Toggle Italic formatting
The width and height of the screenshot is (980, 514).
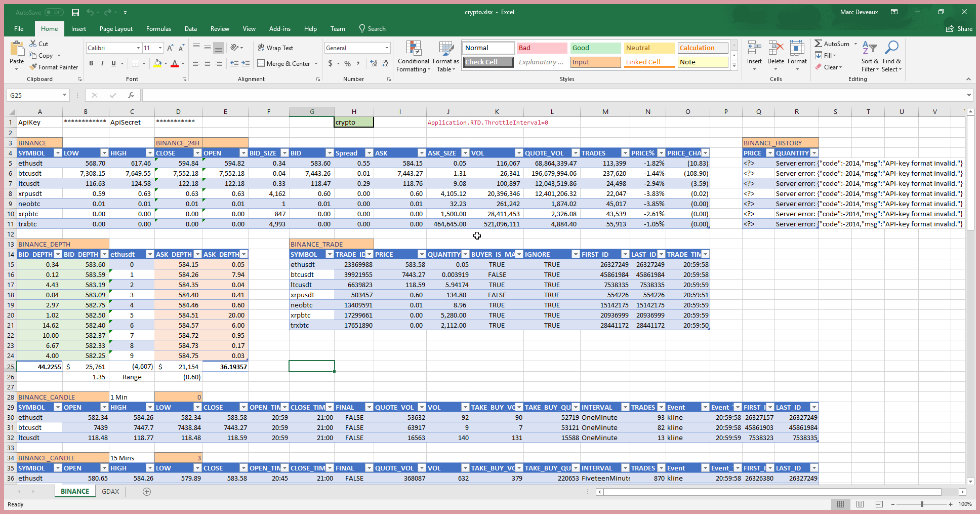coord(102,63)
